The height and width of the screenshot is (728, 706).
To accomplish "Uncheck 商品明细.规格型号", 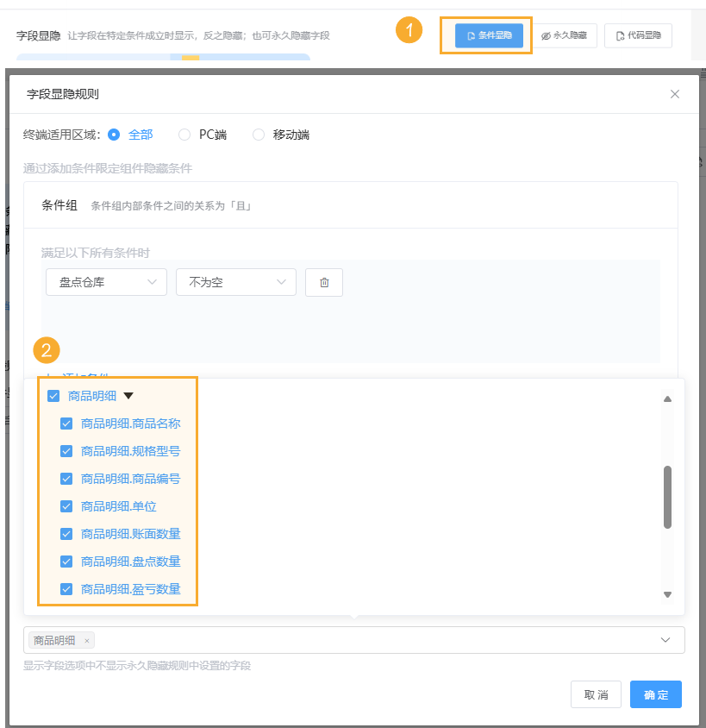I will click(66, 451).
